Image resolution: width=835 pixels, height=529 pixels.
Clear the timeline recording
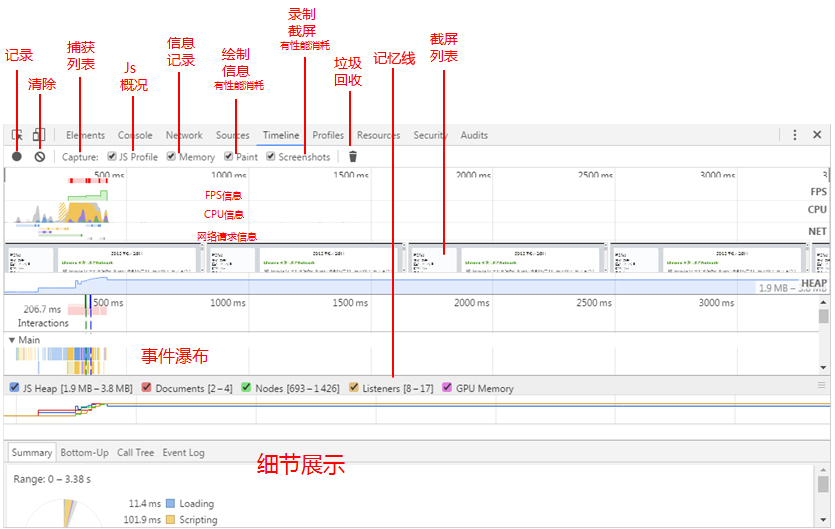(x=39, y=157)
